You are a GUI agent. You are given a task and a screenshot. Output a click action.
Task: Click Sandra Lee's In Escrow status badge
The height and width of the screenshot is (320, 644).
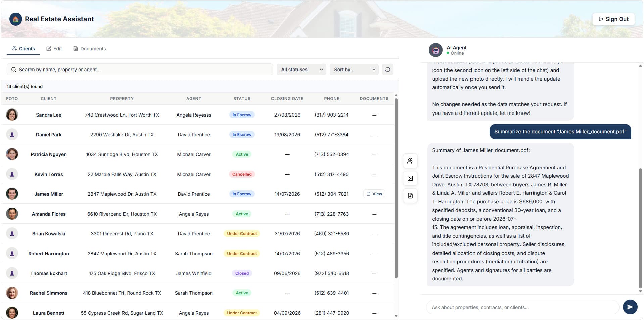tap(242, 115)
